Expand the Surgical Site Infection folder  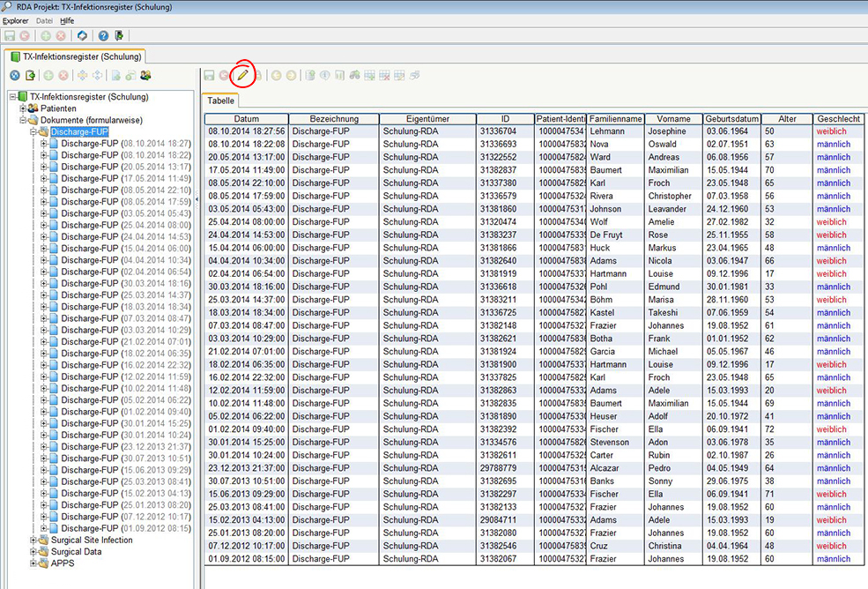(33, 540)
